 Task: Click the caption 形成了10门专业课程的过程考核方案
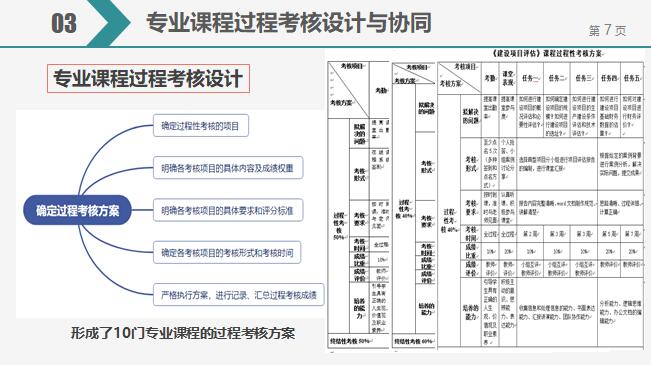click(183, 333)
